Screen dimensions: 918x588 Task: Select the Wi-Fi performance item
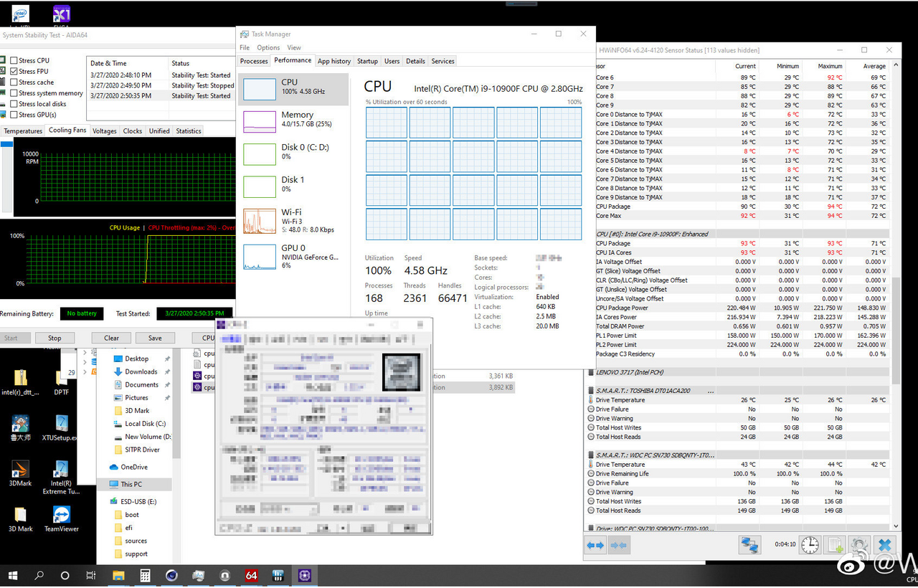293,221
